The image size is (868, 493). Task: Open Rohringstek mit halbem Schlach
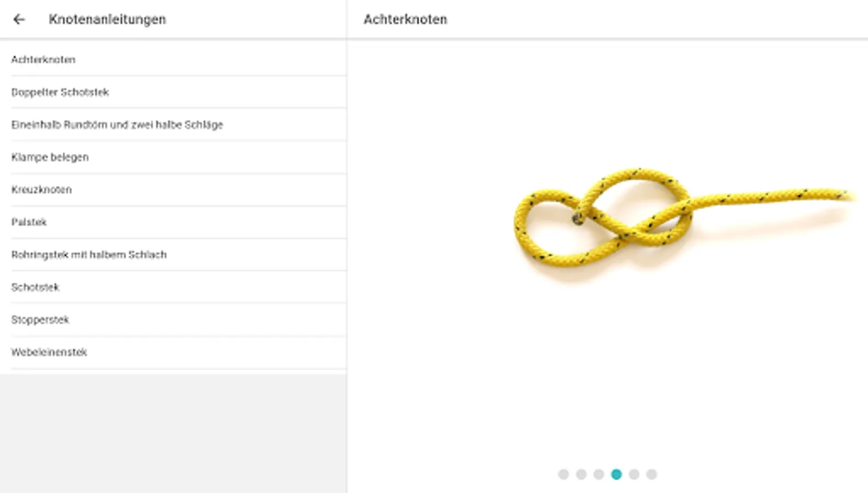click(173, 255)
